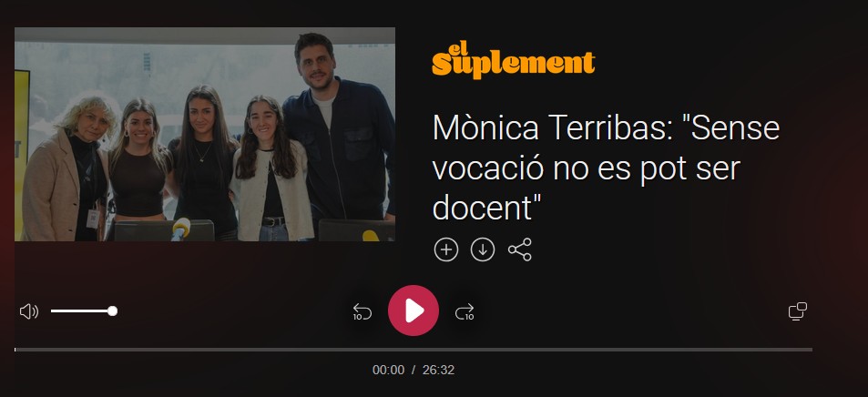Open the el Suplement program logo
Viewport: 868px width, 397px height.
point(513,59)
